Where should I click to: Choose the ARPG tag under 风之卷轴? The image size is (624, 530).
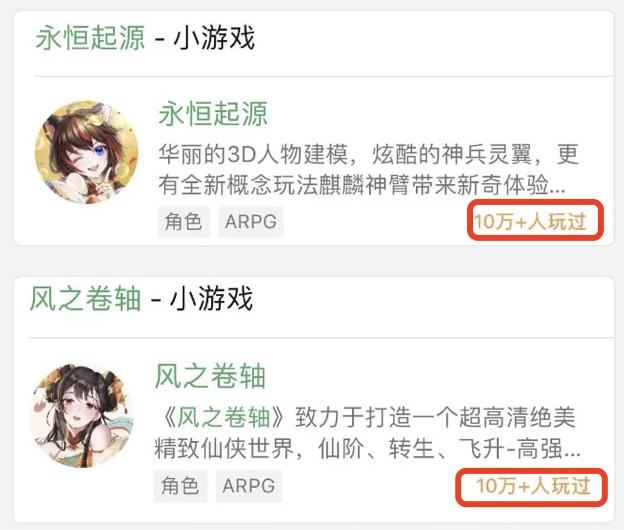click(x=249, y=485)
